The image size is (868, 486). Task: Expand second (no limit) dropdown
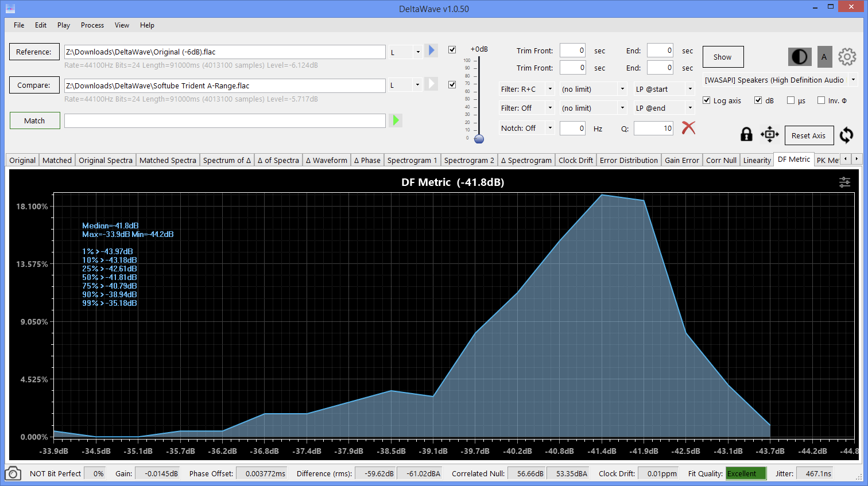click(x=594, y=108)
